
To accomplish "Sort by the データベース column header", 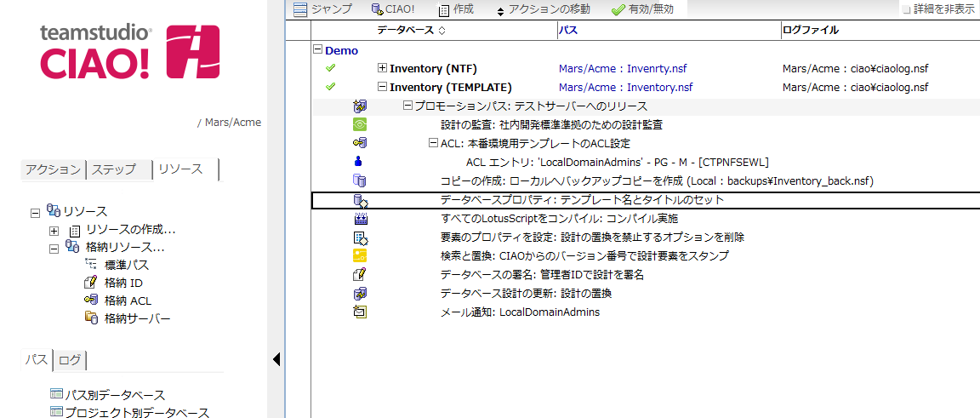I will coord(411,31).
